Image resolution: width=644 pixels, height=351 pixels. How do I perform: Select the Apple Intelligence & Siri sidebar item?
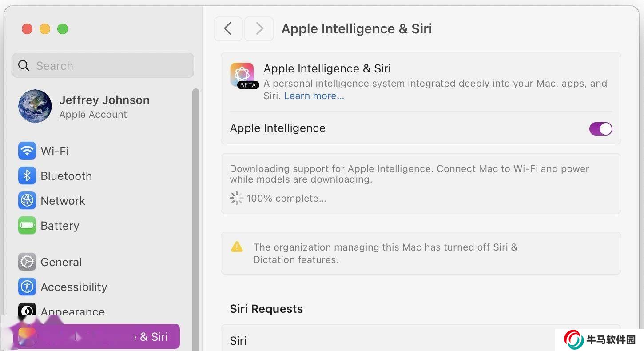pyautogui.click(x=98, y=336)
